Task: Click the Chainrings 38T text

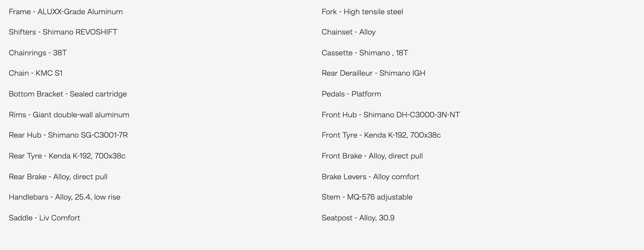Action: (x=38, y=53)
